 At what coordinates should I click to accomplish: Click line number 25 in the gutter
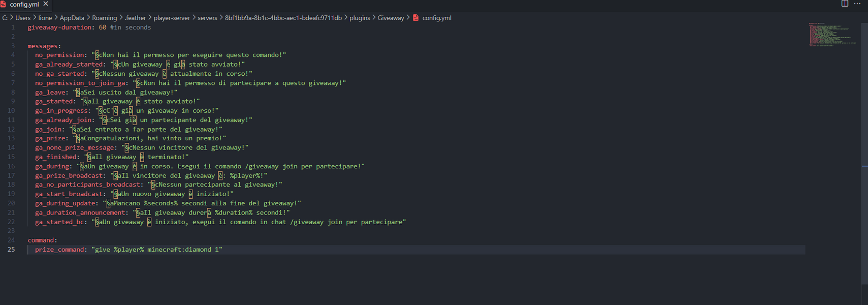coord(11,250)
